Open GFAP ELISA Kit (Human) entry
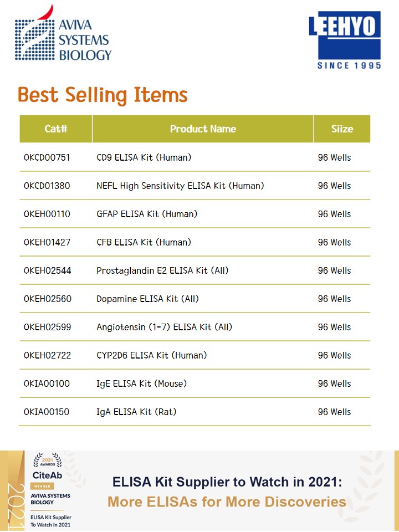 (147, 214)
